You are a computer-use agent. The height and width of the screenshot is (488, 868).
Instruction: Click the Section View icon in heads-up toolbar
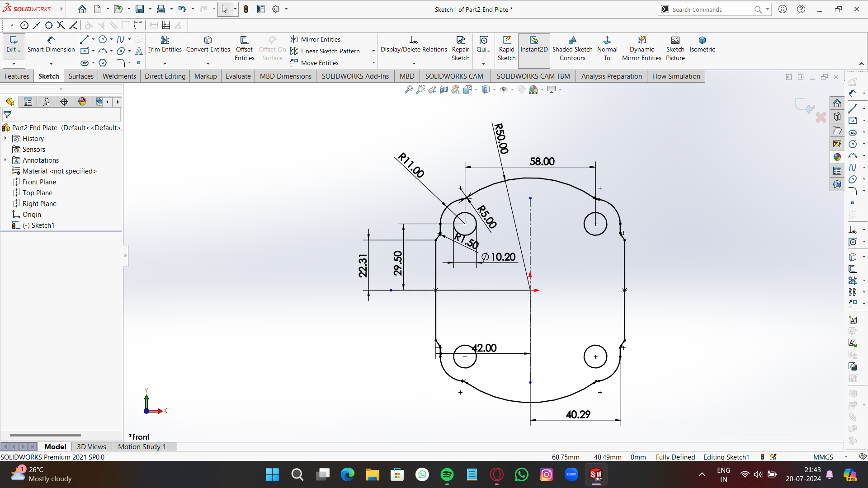(x=444, y=89)
